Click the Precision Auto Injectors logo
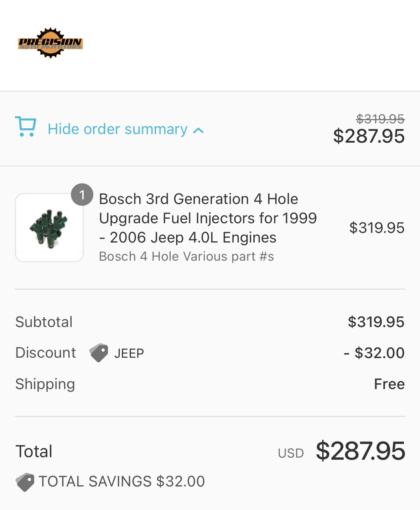Viewport: 420px width, 510px height. pos(51,43)
